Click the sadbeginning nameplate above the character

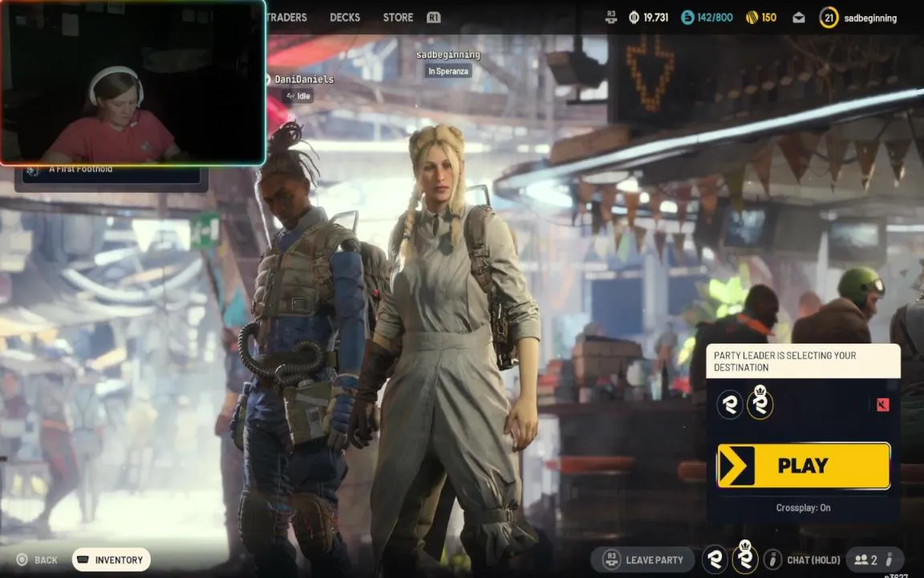[x=448, y=55]
